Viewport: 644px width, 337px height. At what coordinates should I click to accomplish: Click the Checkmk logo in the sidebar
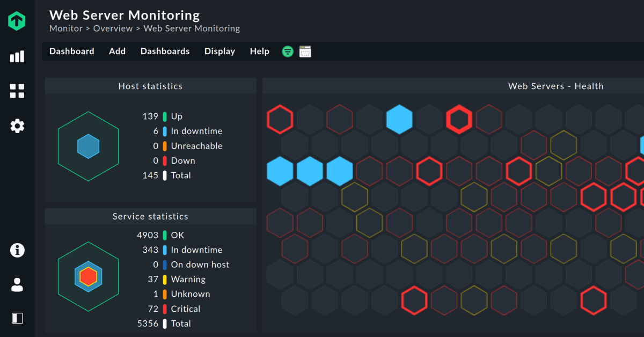[x=17, y=20]
